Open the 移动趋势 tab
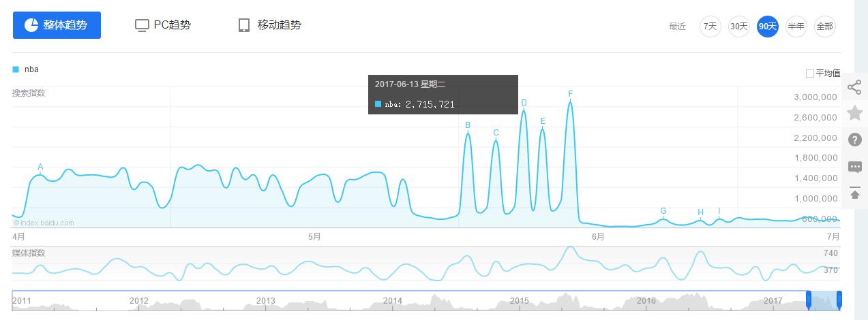Viewport: 868px width, 320px height. (x=269, y=25)
